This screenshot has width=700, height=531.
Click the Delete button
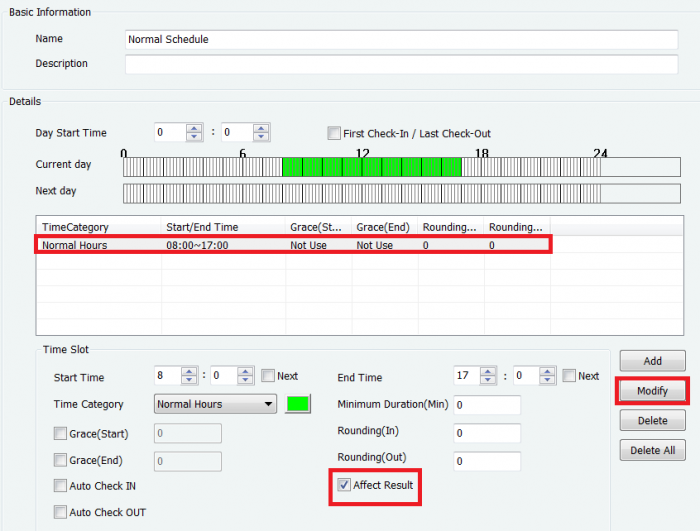click(652, 421)
